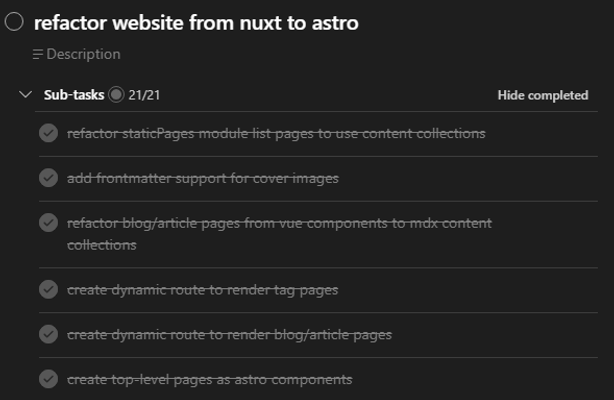Uncheck 'create dynamic route to render tag pages'

[x=48, y=289]
